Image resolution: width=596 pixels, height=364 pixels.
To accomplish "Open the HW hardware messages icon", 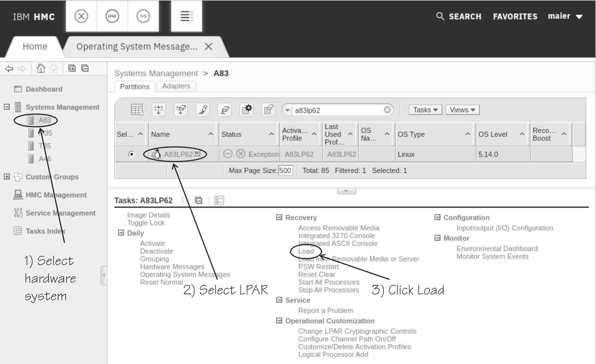I will point(112,16).
